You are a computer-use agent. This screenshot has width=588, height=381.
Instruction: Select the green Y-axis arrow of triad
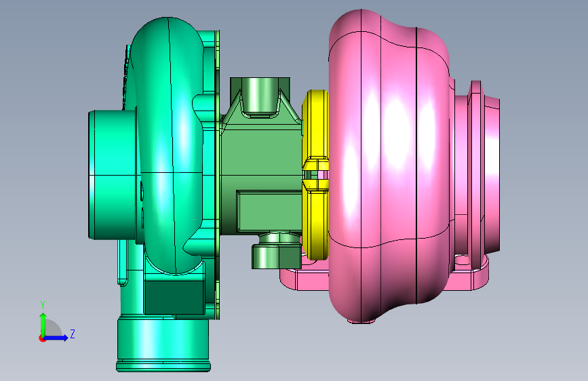point(43,324)
